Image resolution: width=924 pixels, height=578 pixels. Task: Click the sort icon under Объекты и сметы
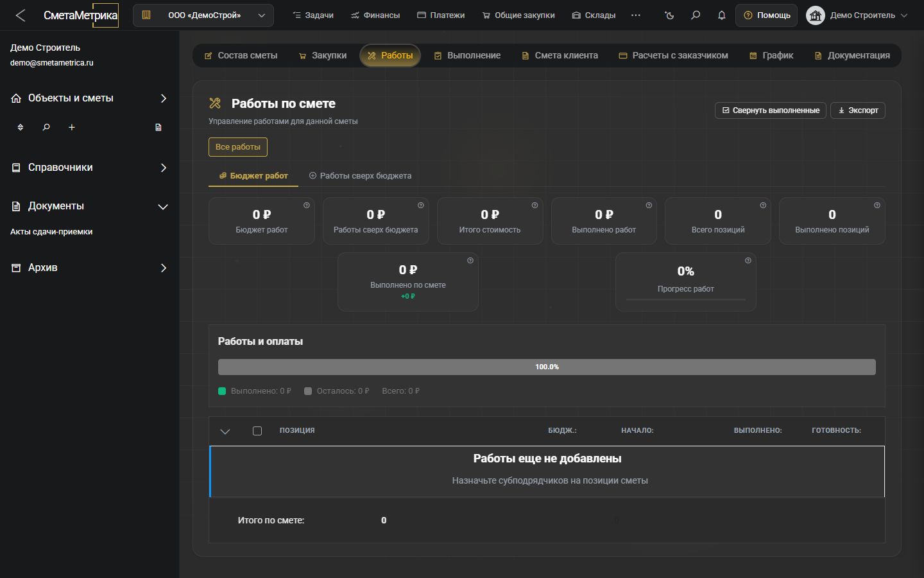(21, 127)
